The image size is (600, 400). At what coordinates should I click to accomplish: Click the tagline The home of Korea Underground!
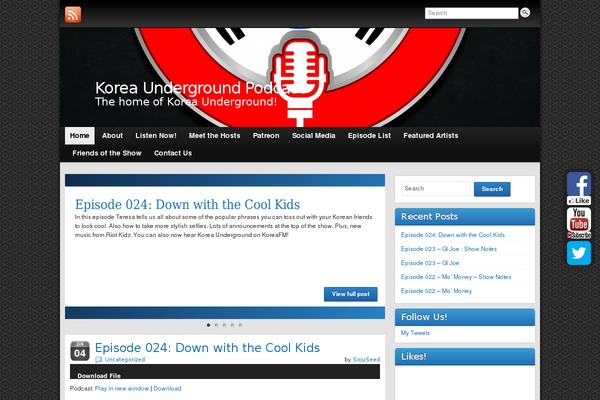click(x=186, y=102)
